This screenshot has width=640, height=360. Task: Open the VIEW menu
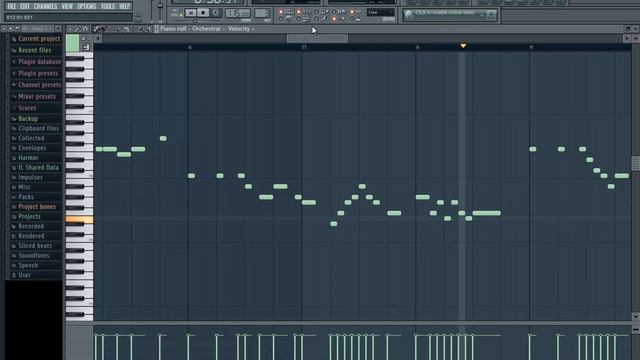pyautogui.click(x=67, y=7)
